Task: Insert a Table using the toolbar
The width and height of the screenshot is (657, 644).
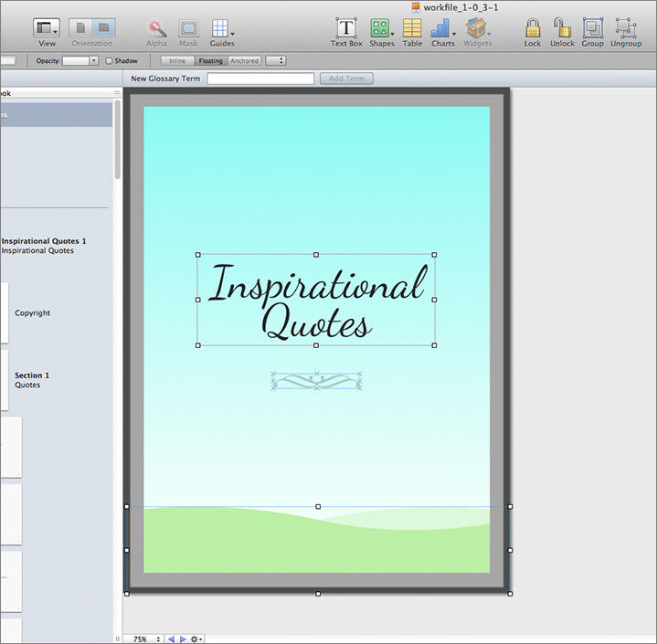Action: pyautogui.click(x=412, y=28)
